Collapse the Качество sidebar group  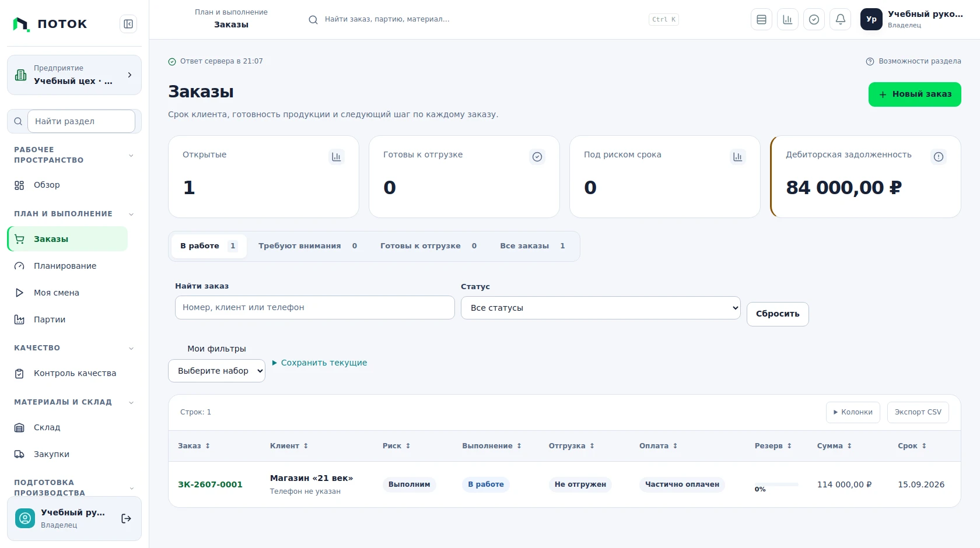click(x=74, y=348)
